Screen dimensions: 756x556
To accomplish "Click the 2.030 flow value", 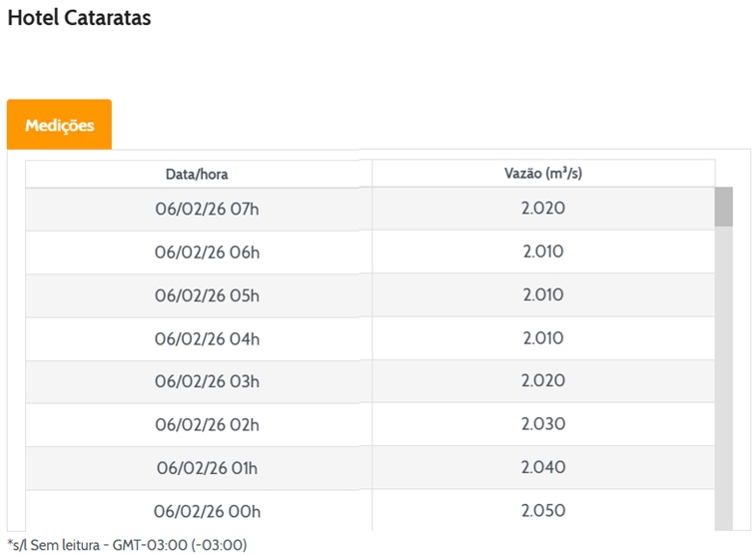I will (543, 424).
